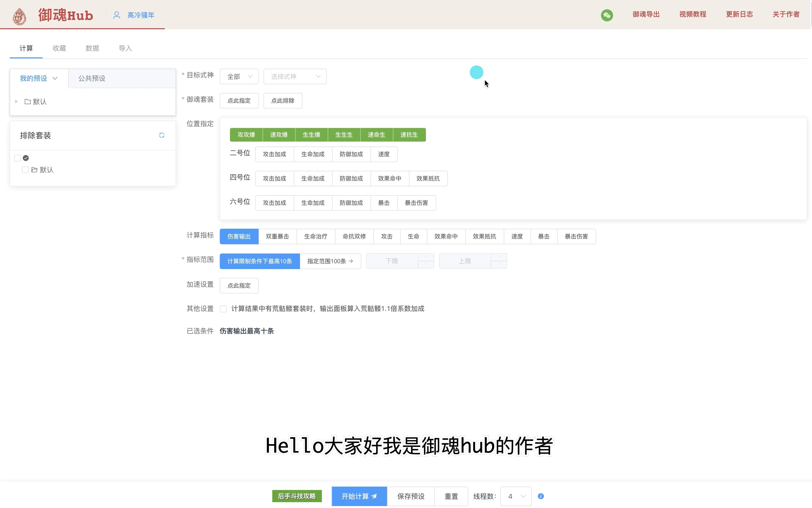The height and width of the screenshot is (508, 812).
Task: Click the 高冷骚年 username link
Action: point(141,15)
